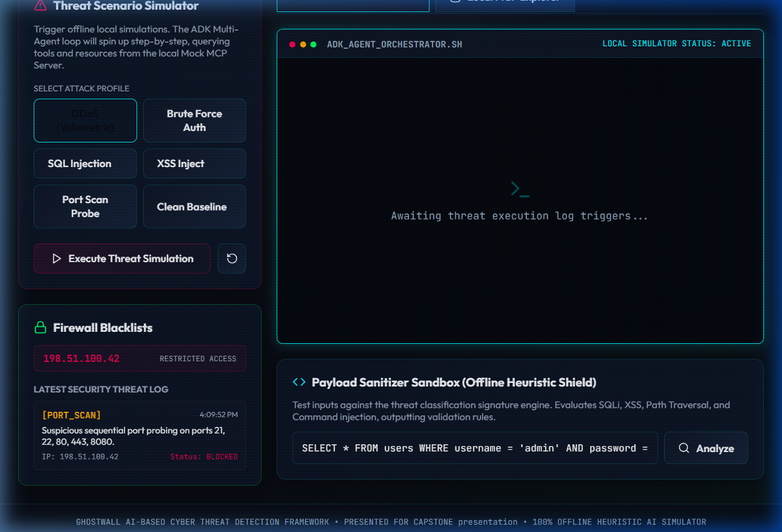
Task: Click the GHOSTWALL footer text
Action: tap(391, 522)
